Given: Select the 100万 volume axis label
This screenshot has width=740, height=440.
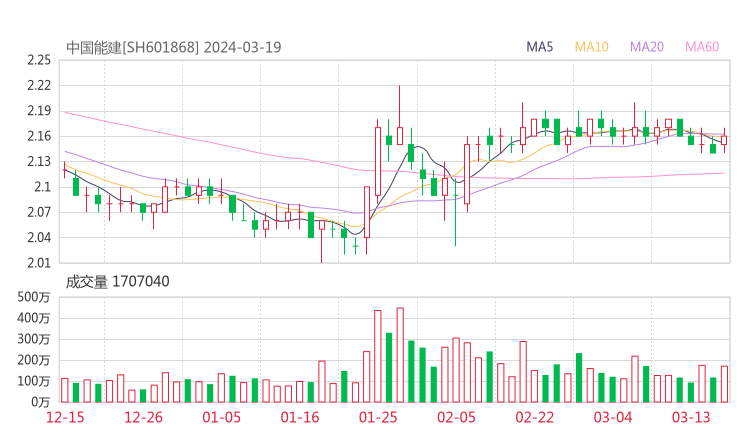Looking at the screenshot, I should click(x=34, y=381).
